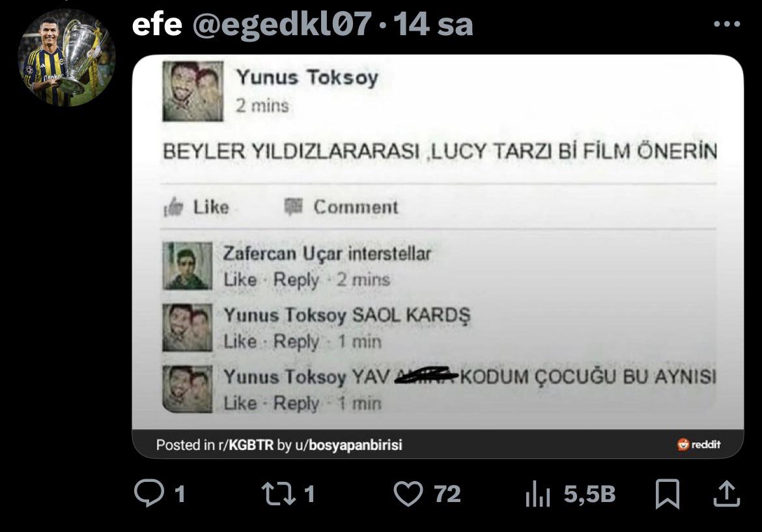This screenshot has width=762, height=532.
Task: Open the @egedkl07 handle
Action: pos(283,24)
